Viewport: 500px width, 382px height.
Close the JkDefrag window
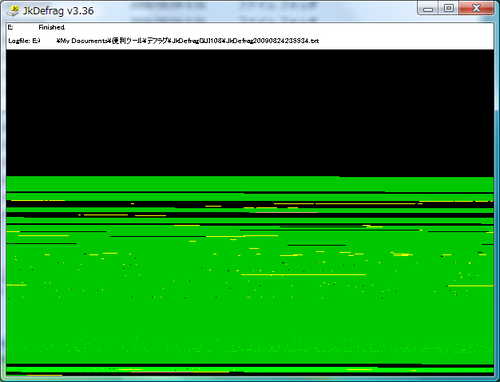[476, 8]
